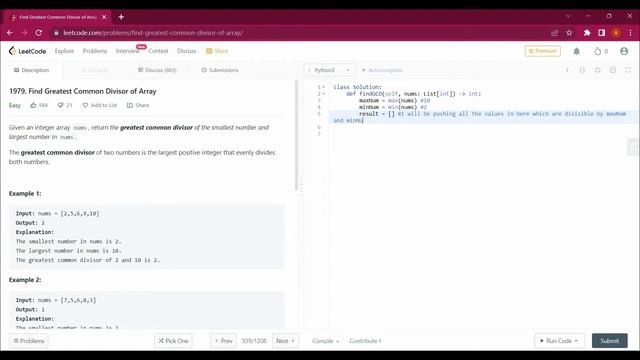Open LeetCode notifications bell

[576, 51]
